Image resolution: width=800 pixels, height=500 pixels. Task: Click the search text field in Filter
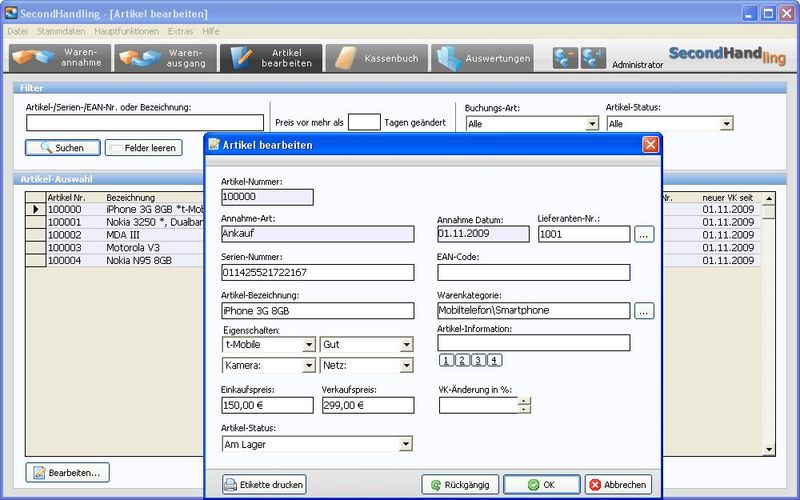pyautogui.click(x=145, y=122)
